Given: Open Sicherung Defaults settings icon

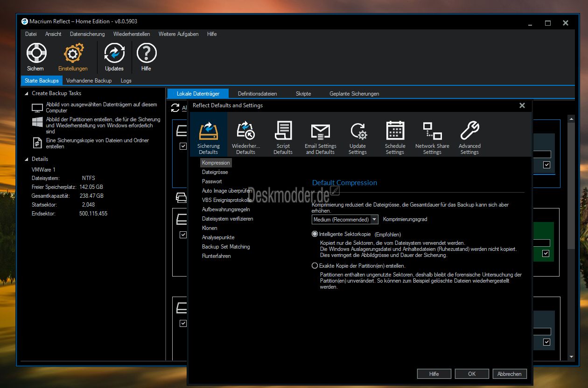Looking at the screenshot, I should (x=208, y=131).
